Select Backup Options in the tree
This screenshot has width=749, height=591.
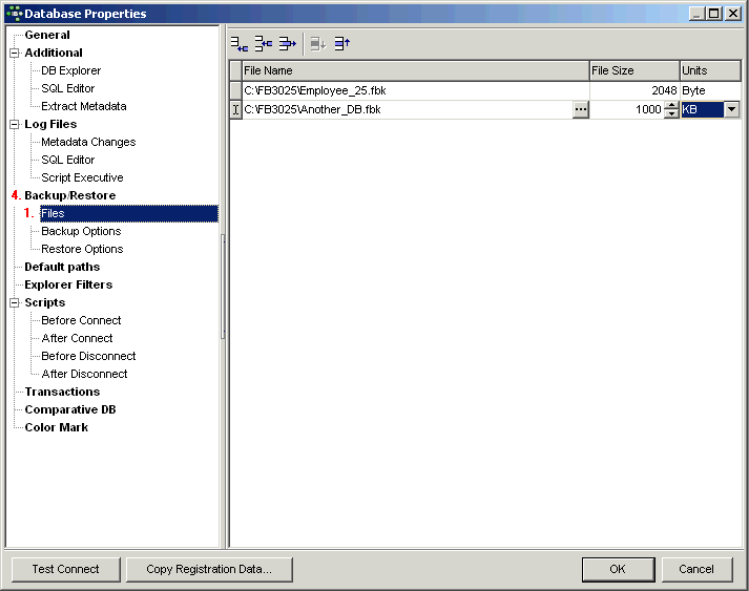[81, 231]
